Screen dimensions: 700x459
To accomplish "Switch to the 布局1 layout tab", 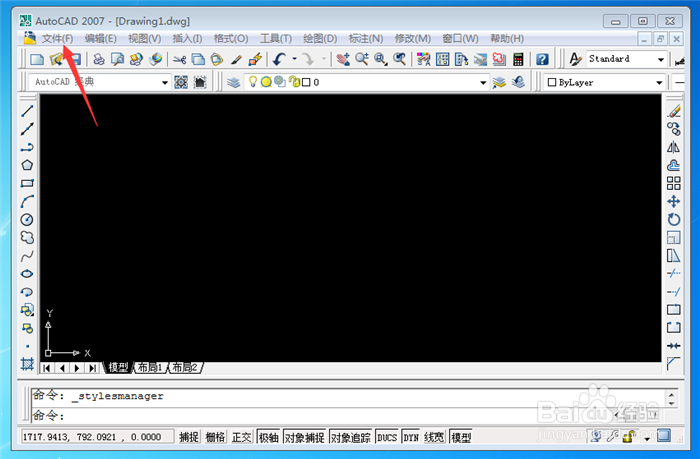I will coord(150,367).
